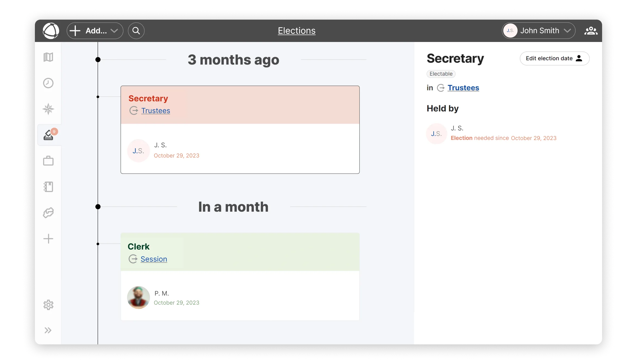Select the Clerk election card header

tap(240, 252)
